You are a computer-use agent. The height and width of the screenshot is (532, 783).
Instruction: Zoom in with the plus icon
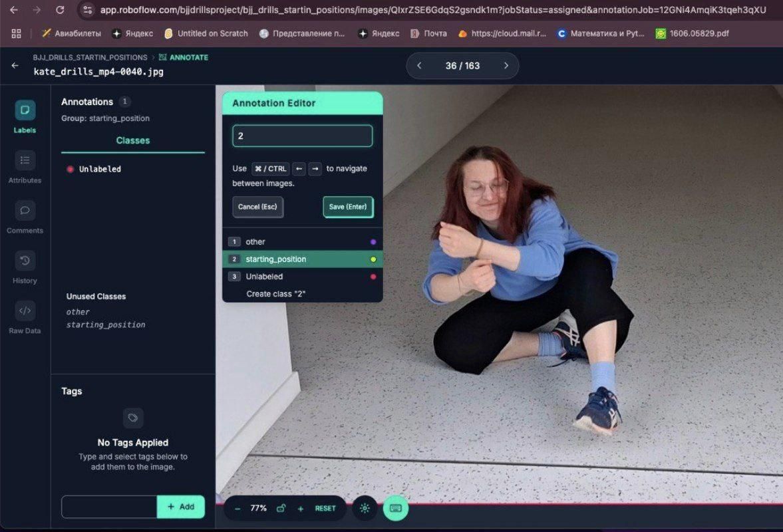(x=301, y=509)
